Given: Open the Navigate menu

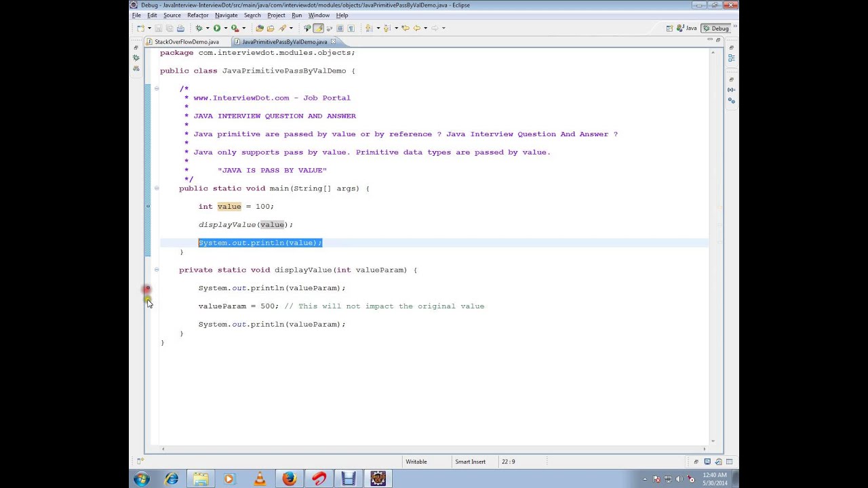Looking at the screenshot, I should tap(226, 15).
